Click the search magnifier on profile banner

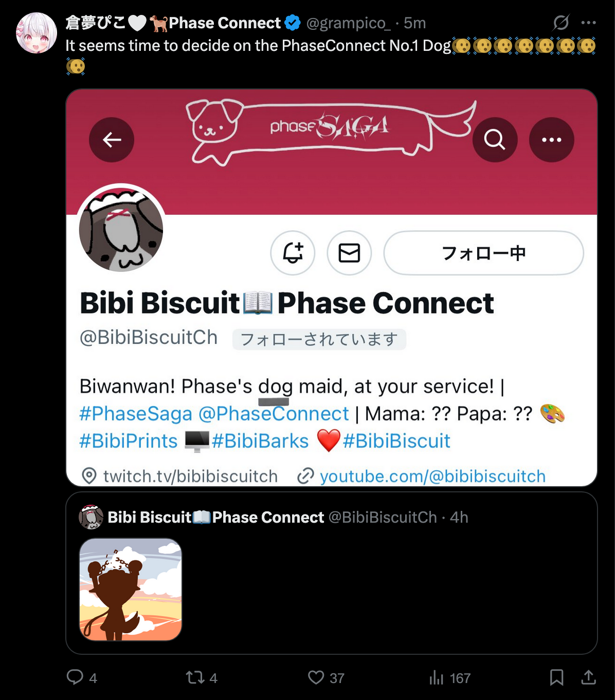point(495,140)
